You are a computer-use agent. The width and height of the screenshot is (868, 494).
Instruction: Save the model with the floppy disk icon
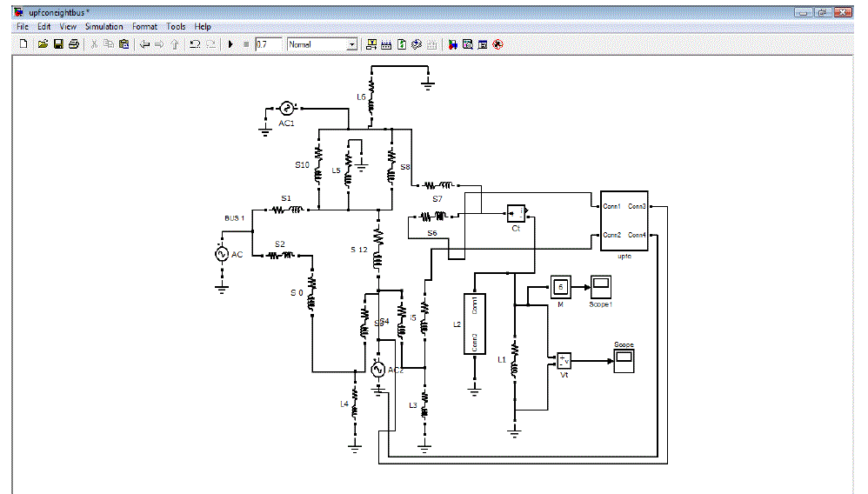point(58,44)
